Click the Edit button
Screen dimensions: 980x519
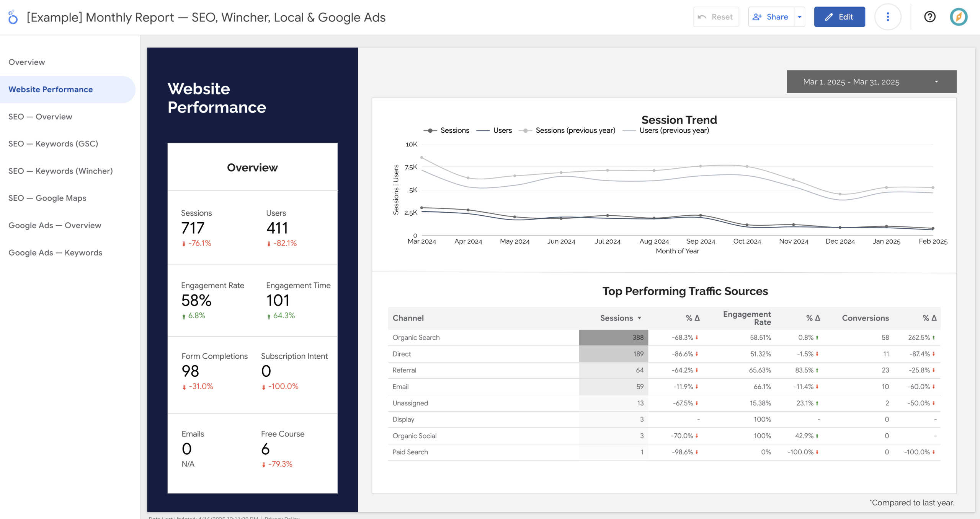click(x=840, y=17)
